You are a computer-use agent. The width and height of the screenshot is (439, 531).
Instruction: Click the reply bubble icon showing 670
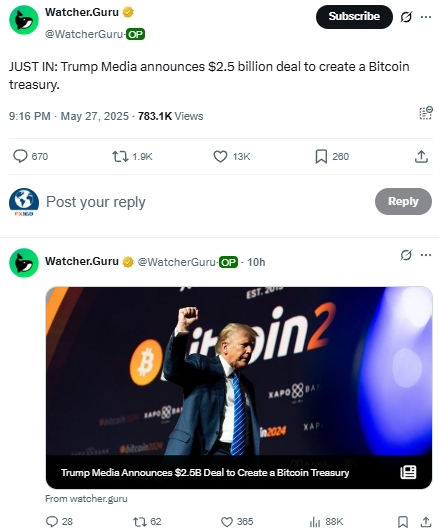click(20, 156)
